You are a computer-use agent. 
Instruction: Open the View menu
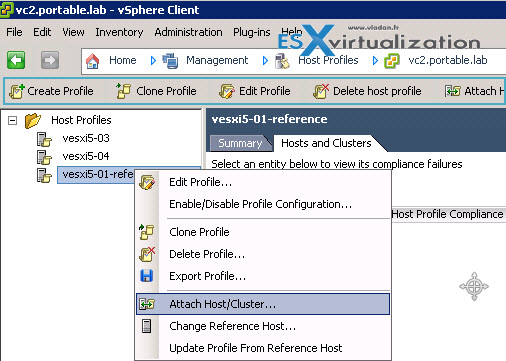tap(73, 32)
